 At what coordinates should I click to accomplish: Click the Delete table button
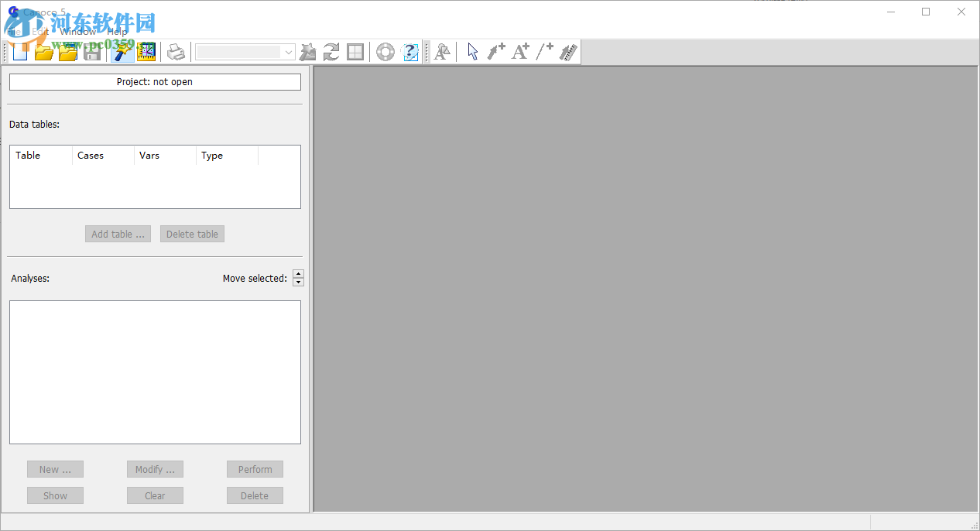click(192, 234)
